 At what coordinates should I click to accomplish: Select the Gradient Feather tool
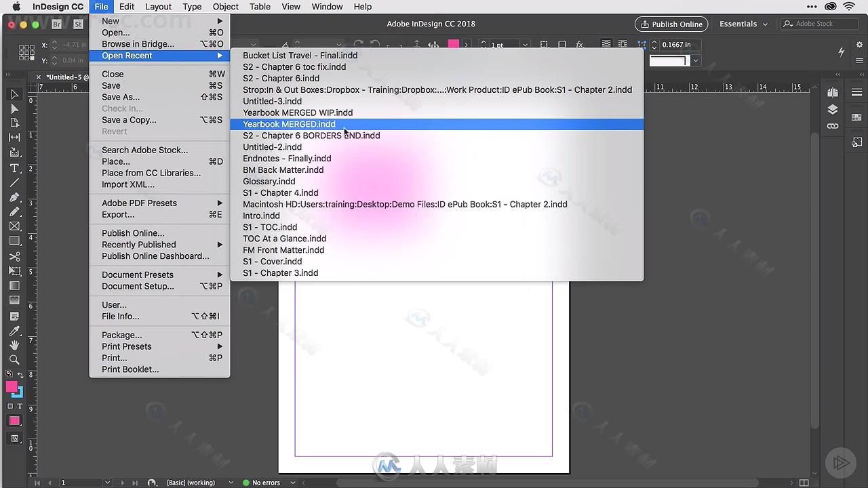point(14,300)
